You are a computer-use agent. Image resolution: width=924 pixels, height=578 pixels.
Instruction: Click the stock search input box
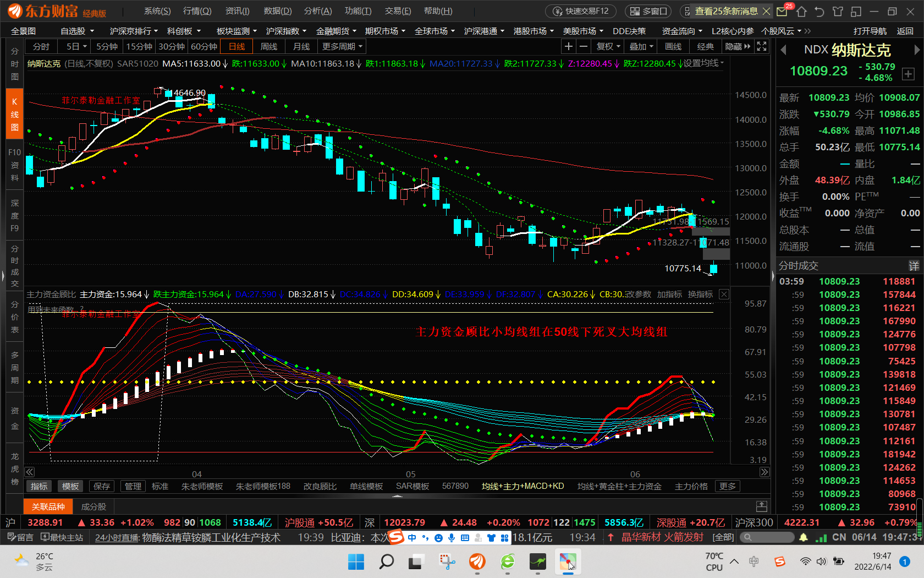coord(767,537)
